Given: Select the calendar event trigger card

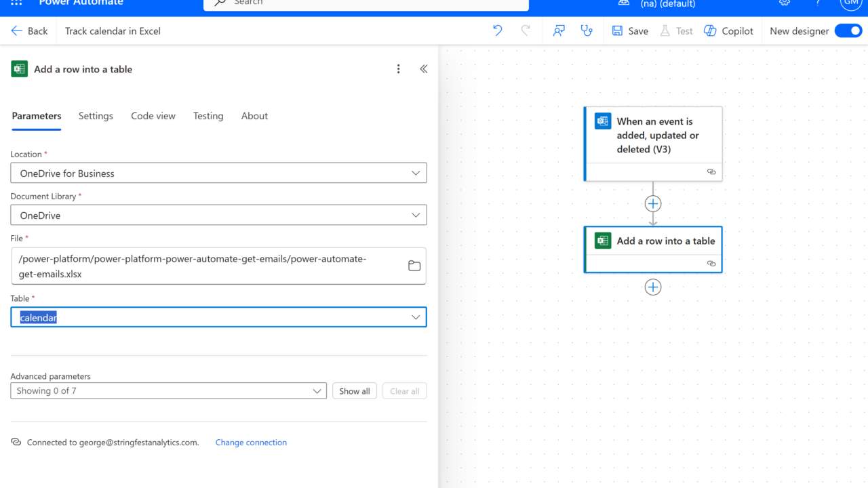Looking at the screenshot, I should click(653, 136).
